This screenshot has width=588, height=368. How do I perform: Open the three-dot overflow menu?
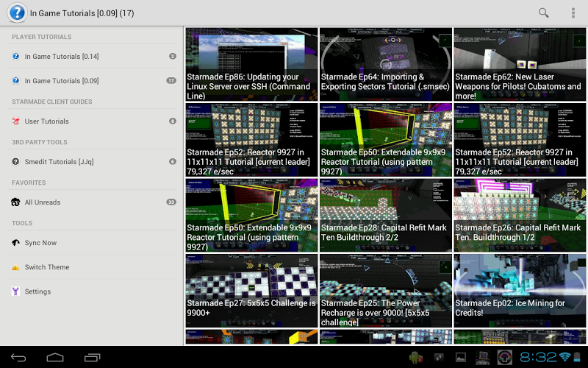[x=573, y=13]
